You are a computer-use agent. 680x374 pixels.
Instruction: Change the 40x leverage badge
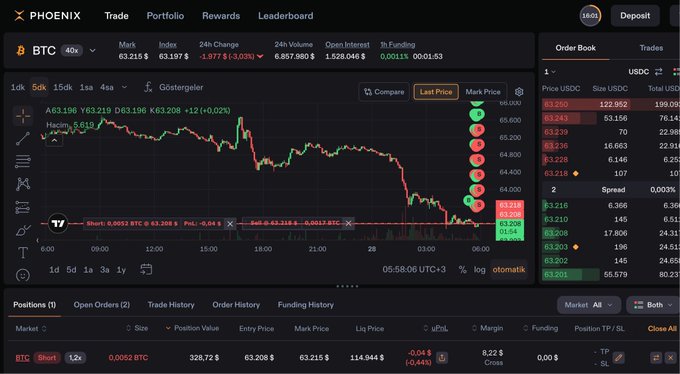tap(72, 51)
